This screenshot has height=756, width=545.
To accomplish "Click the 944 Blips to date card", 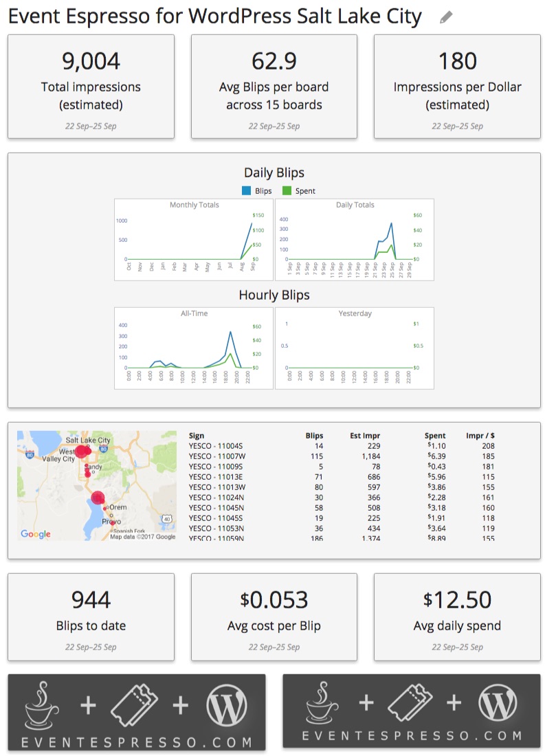I will (x=91, y=617).
